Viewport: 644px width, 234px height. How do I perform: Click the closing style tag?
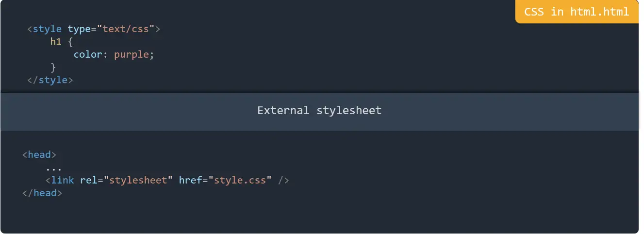coord(50,80)
